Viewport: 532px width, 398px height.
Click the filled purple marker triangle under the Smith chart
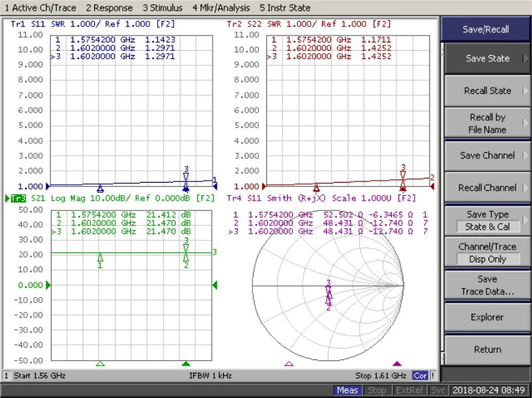tap(397, 363)
